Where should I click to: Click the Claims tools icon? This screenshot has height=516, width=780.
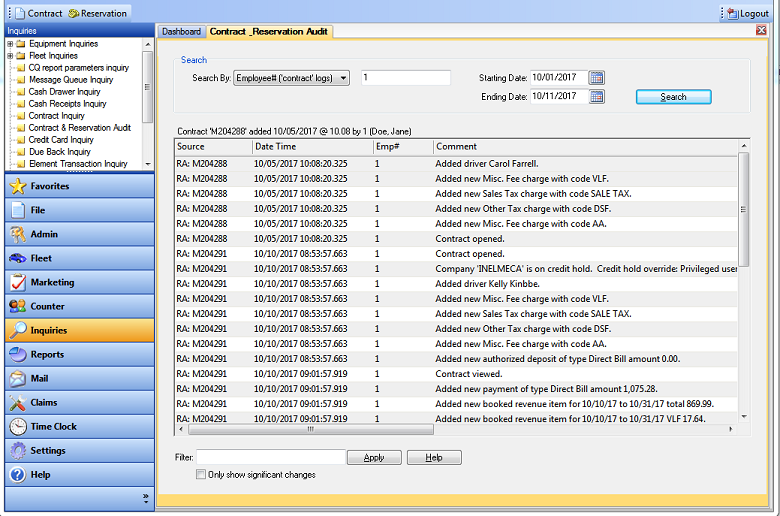click(18, 403)
